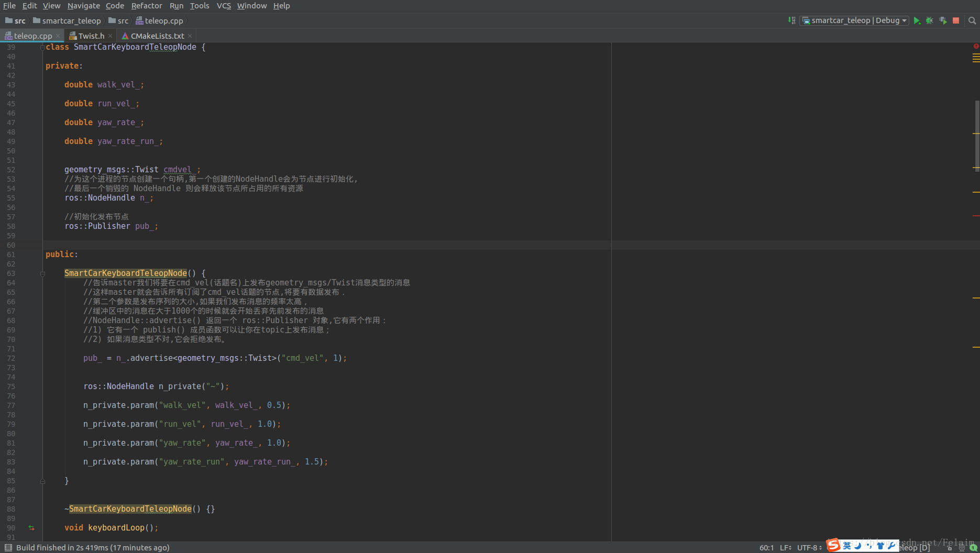Click the inner src breadcrumb after smartcar_teleop
980x553 pixels.
pos(118,21)
